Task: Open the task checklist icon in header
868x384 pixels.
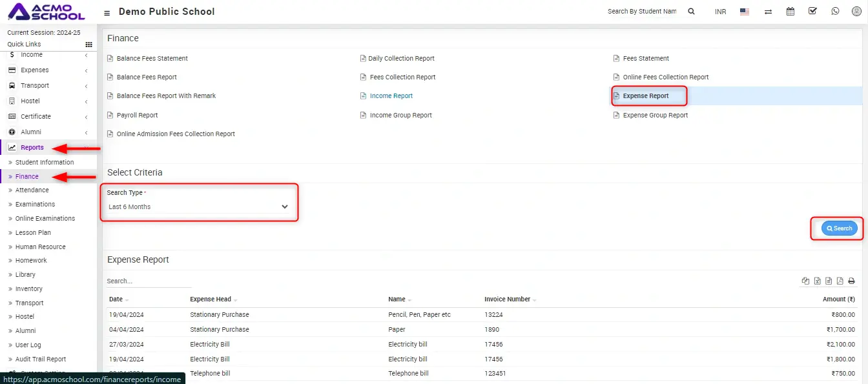Action: pyautogui.click(x=812, y=12)
